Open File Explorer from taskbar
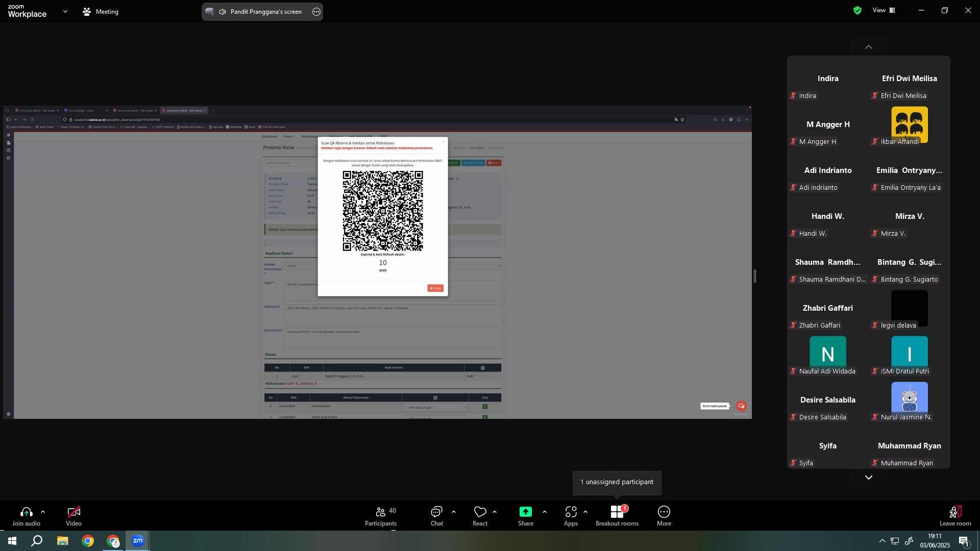The width and height of the screenshot is (980, 551). (x=62, y=541)
